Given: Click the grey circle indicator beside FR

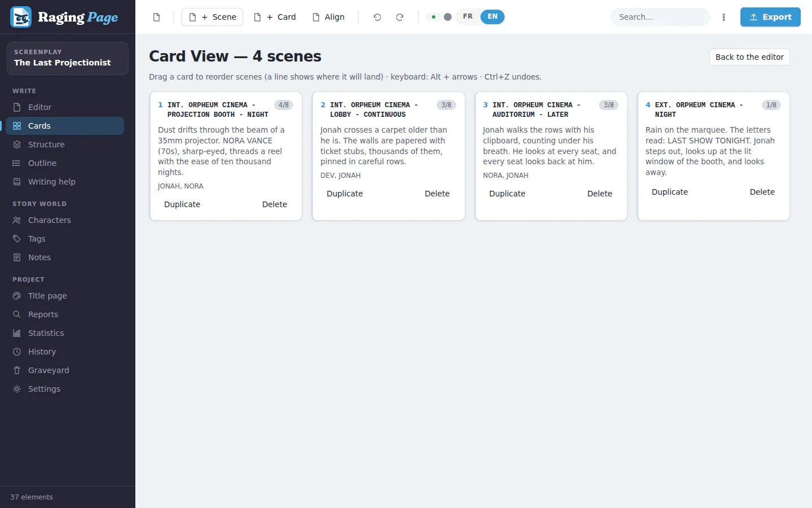Looking at the screenshot, I should pyautogui.click(x=448, y=17).
